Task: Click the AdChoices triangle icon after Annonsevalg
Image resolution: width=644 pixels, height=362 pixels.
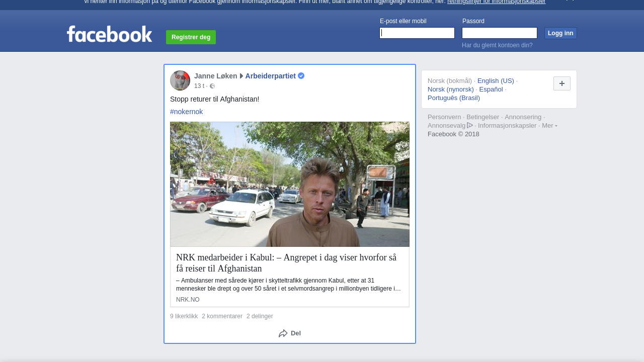Action: click(x=470, y=125)
